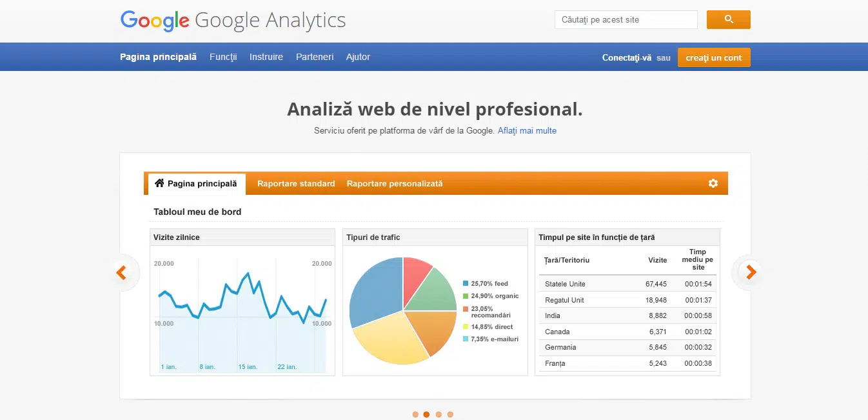Open the Instruire navigation item

click(266, 57)
